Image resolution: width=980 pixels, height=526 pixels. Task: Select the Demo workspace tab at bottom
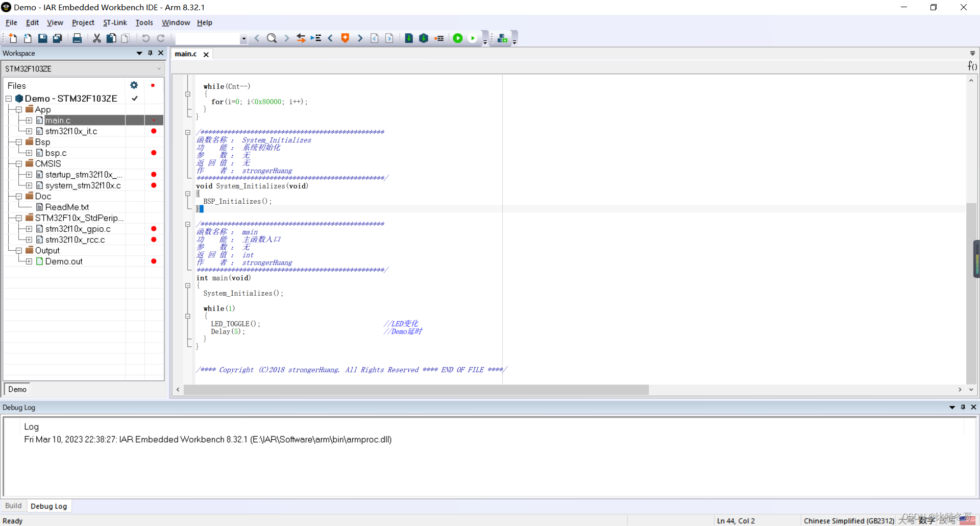(x=17, y=390)
